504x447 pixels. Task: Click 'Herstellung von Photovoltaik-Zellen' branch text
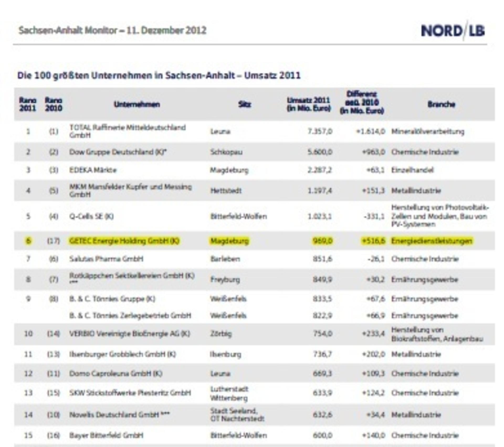click(440, 216)
